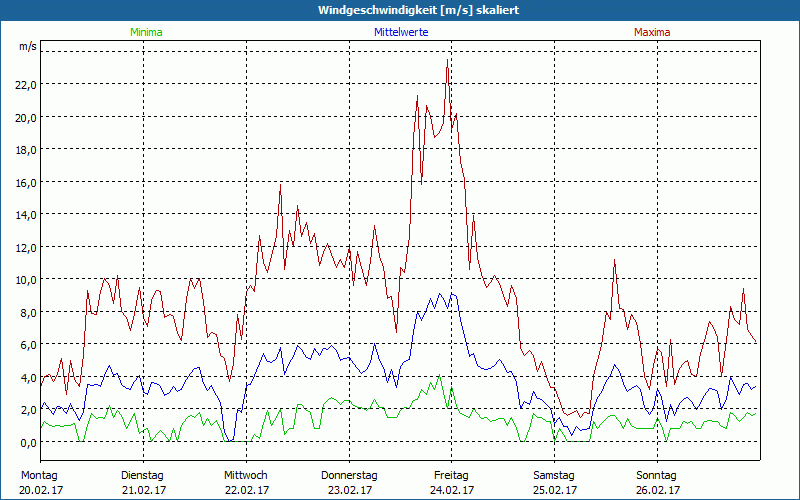The image size is (800, 500).
Task: Click the highest red Maxima peak near Freitag
Action: [x=447, y=60]
